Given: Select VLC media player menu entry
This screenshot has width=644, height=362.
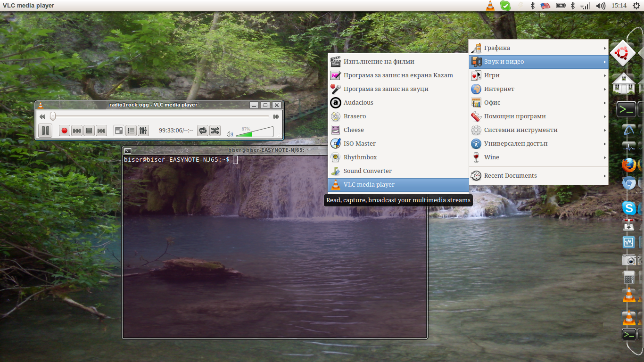Looking at the screenshot, I should click(x=398, y=184).
